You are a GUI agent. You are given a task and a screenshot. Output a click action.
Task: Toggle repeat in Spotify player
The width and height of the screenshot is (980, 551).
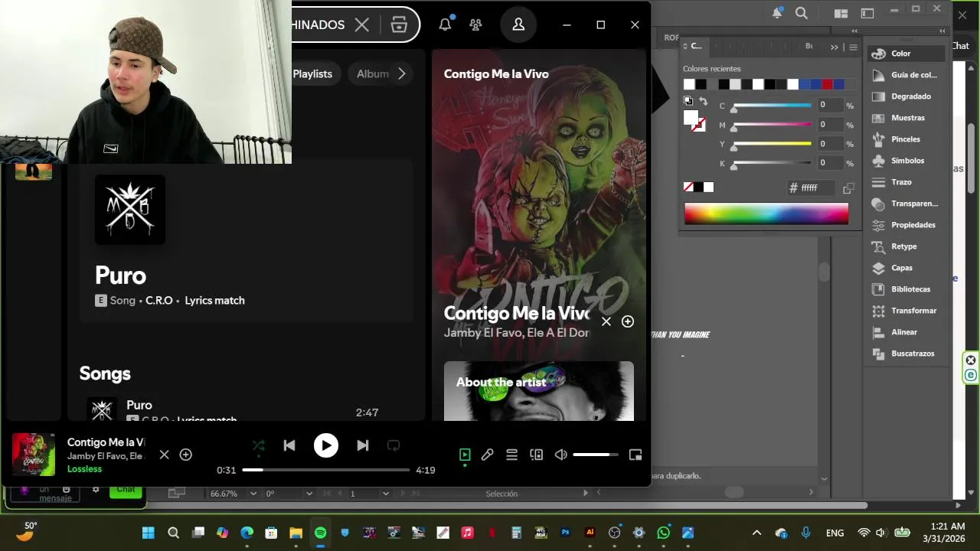click(x=394, y=445)
